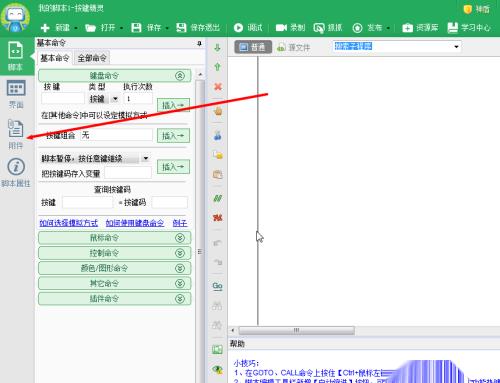
Task: Click the hand icon in vertical toolbar
Action: coord(218,111)
